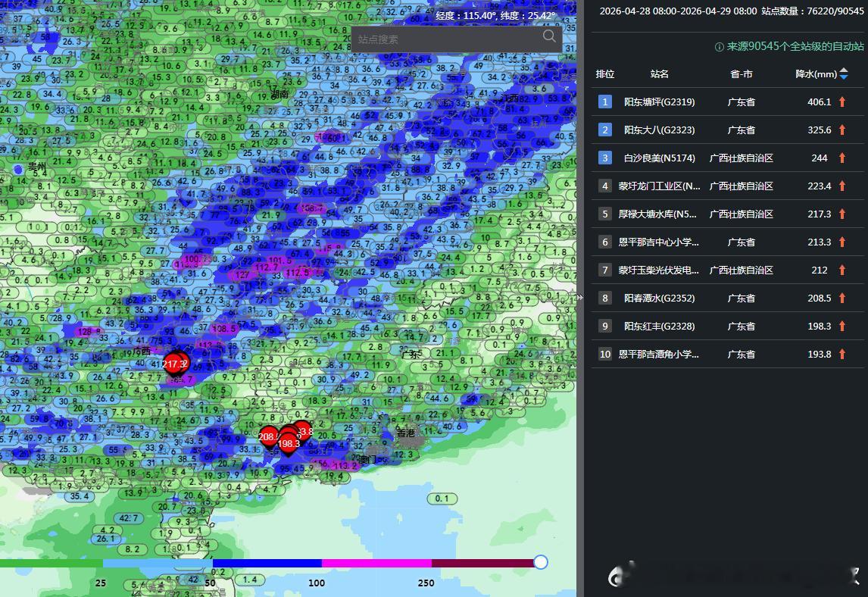The width and height of the screenshot is (868, 597).
Task: Click the rank 7 badge
Action: (x=605, y=270)
